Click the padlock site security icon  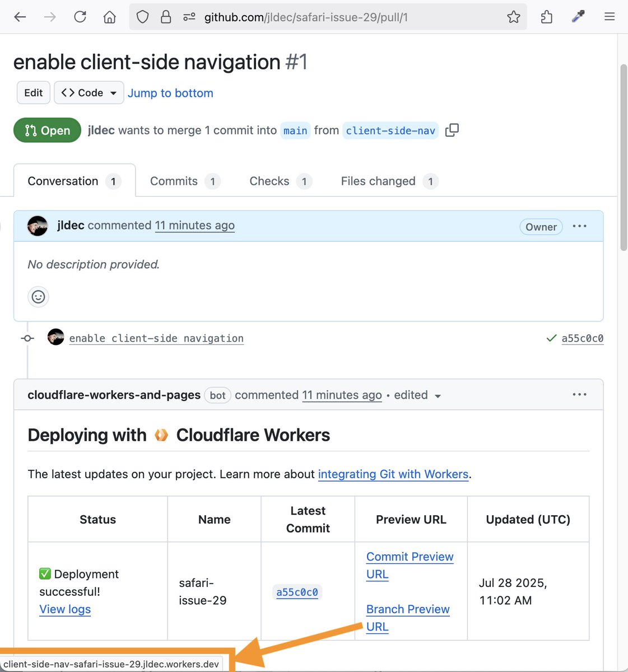[166, 17]
